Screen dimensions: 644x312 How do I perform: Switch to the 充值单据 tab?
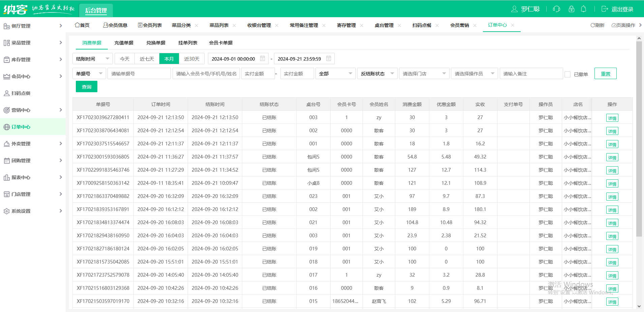pos(124,43)
